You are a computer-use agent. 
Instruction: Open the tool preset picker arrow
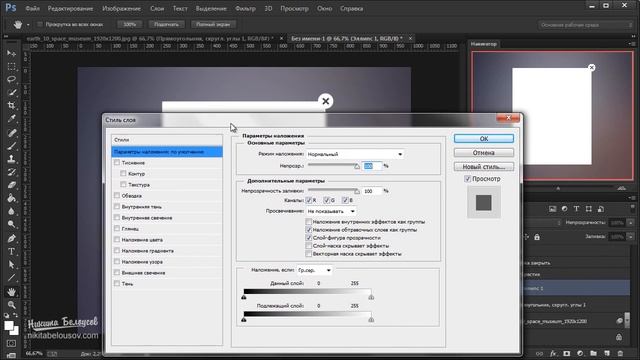coord(28,25)
